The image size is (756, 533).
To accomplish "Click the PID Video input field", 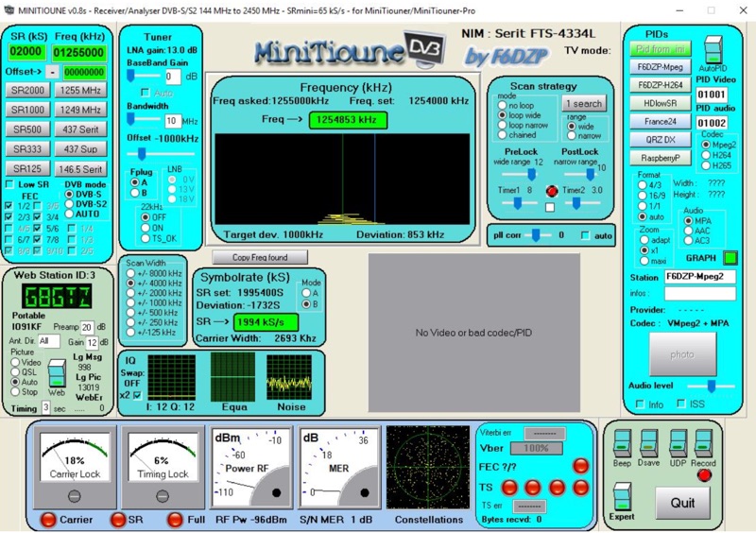I will click(712, 95).
